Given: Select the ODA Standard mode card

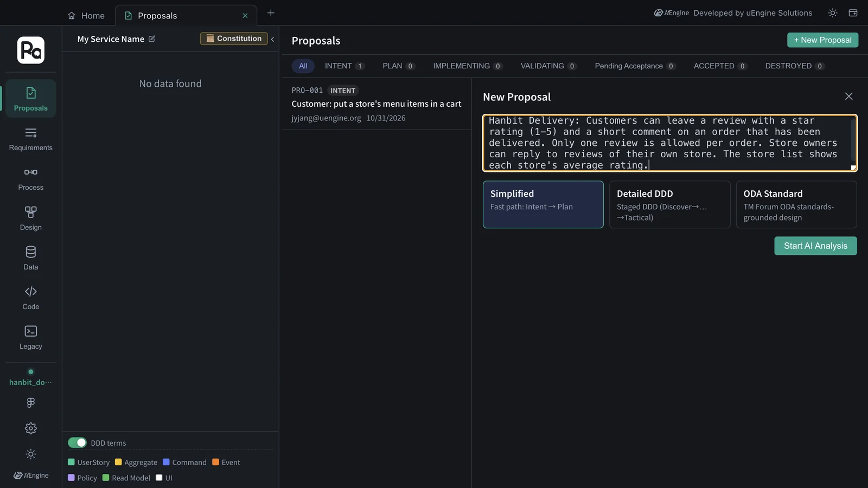Looking at the screenshot, I should click(x=796, y=204).
